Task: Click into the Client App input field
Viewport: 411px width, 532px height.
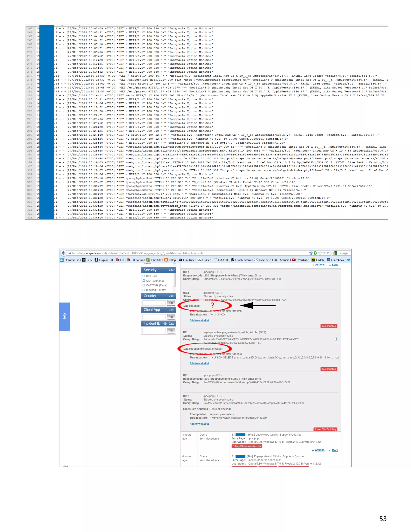Action: 154,317
